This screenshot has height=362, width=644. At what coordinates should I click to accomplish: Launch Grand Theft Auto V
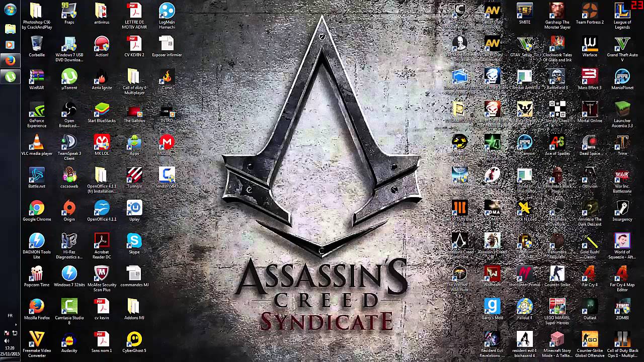point(622,49)
